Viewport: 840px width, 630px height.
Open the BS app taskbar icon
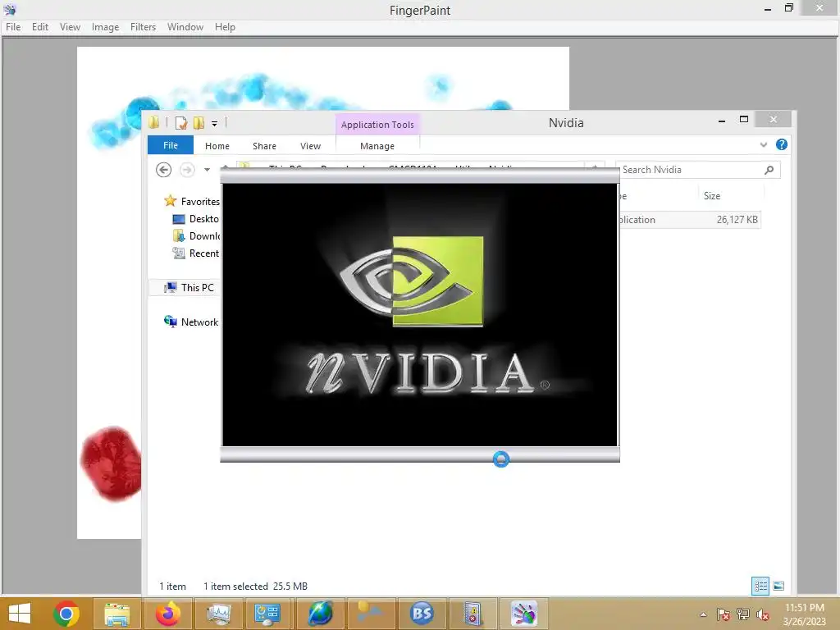(422, 614)
